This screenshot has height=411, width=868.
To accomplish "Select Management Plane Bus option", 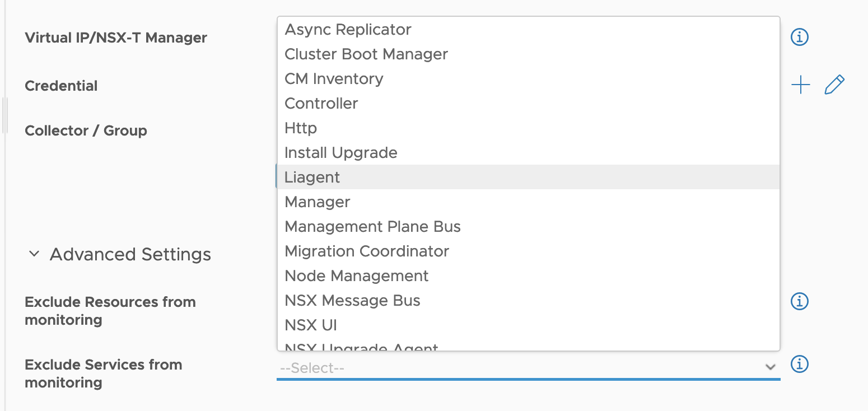I will coord(528,226).
